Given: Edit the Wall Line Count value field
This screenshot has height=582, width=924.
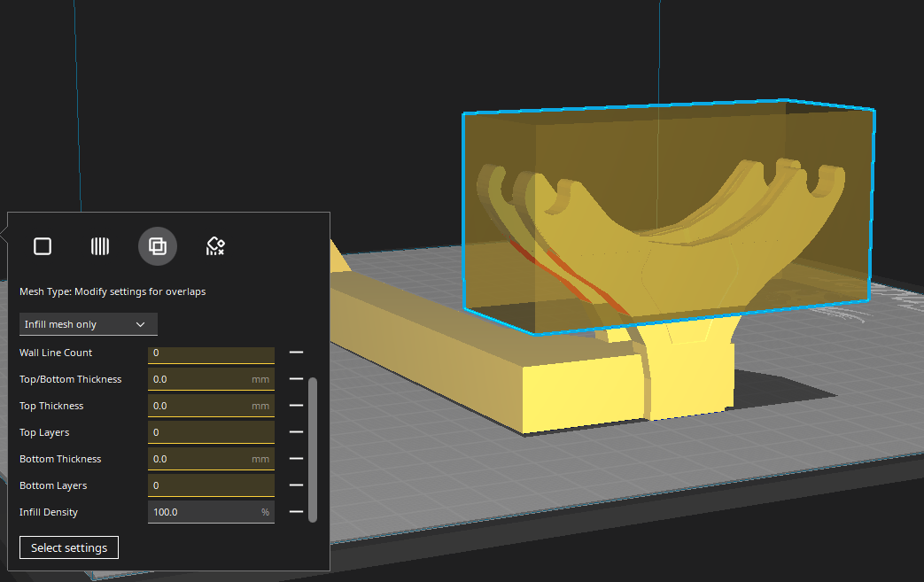Looking at the screenshot, I should click(211, 352).
